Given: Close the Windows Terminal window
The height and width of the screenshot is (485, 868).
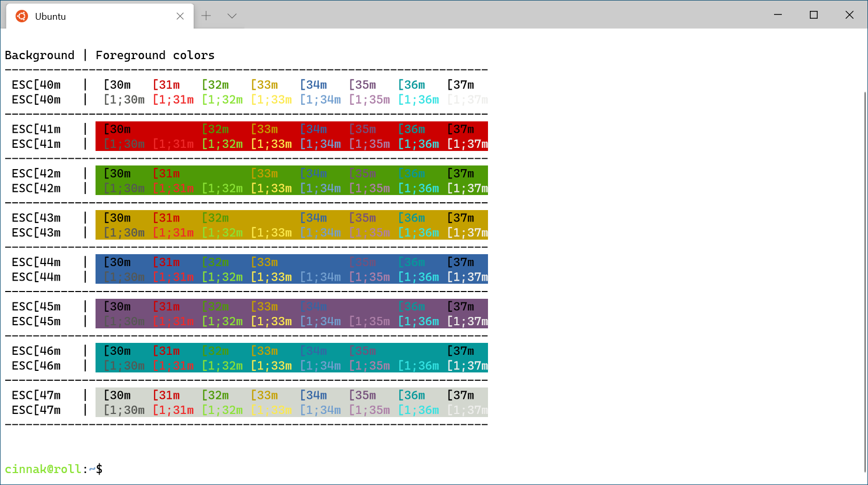Looking at the screenshot, I should coord(849,15).
